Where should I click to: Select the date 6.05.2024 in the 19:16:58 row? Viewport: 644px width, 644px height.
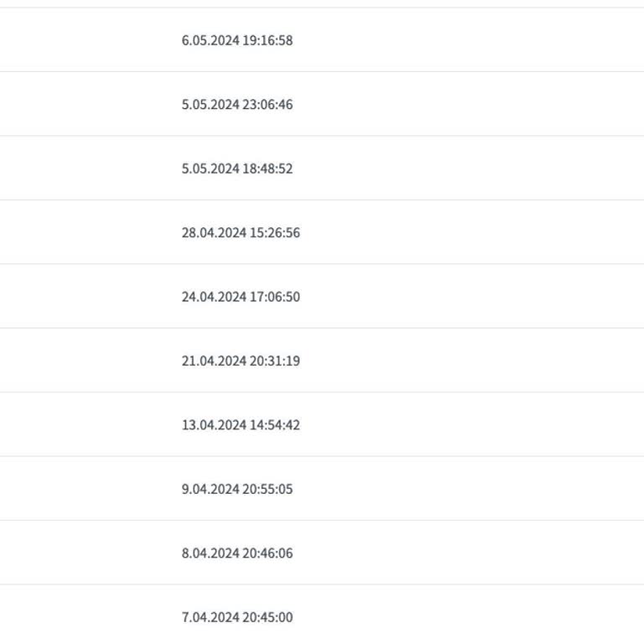210,40
